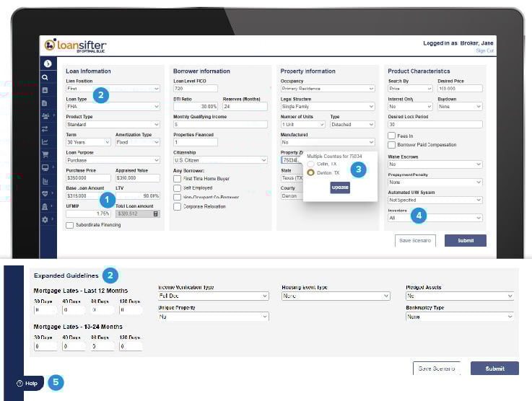532x401 pixels.
Task: Select the exchange arrows icon in the sidebar
Action: tap(45, 128)
